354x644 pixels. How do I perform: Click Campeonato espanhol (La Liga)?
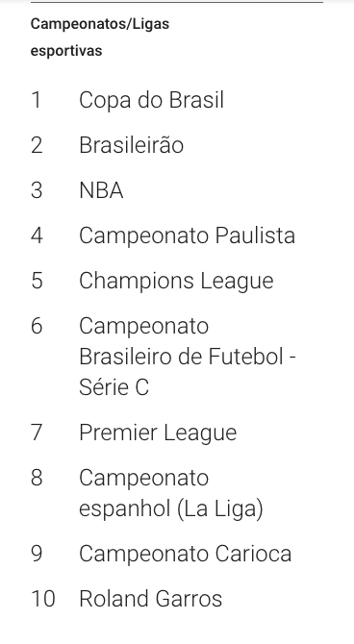pos(170,493)
